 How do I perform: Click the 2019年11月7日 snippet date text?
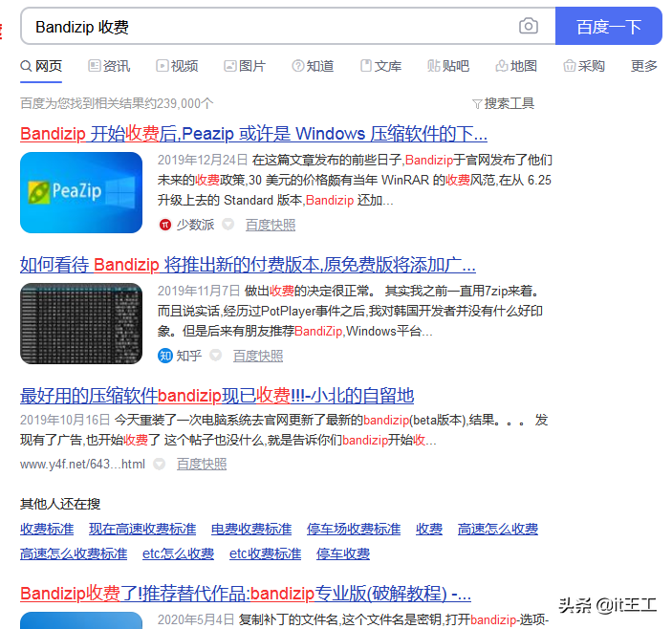(x=199, y=292)
